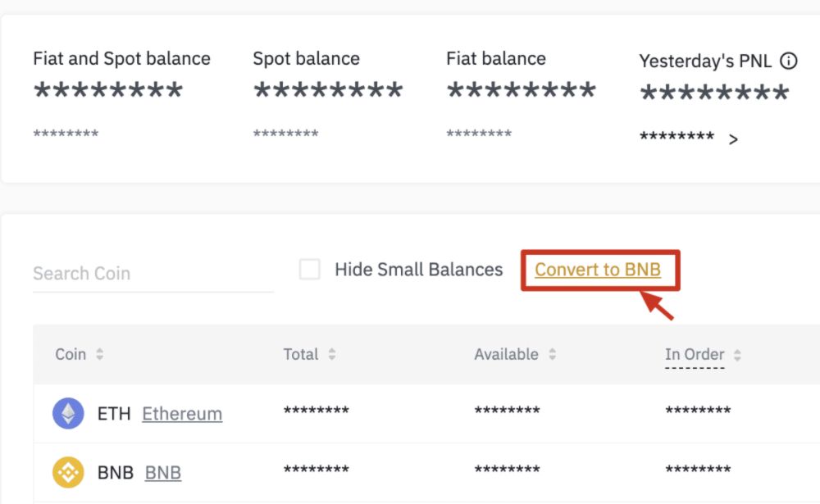This screenshot has width=820, height=504.
Task: Click the Coin column sort arrows
Action: coord(99,354)
